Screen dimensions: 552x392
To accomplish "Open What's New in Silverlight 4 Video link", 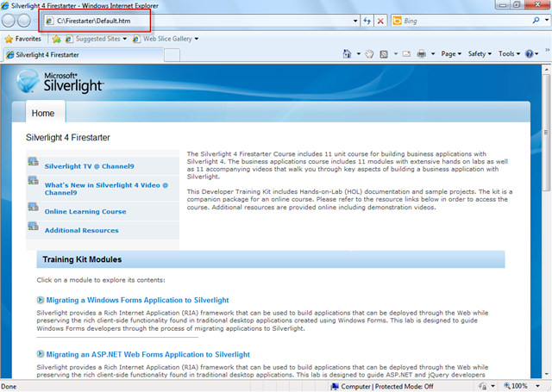I will pos(106,189).
